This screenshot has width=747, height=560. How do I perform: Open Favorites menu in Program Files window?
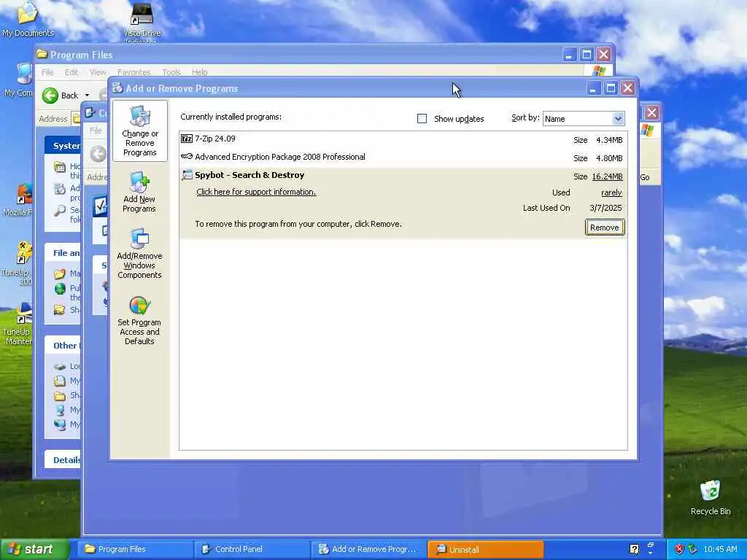click(x=134, y=72)
